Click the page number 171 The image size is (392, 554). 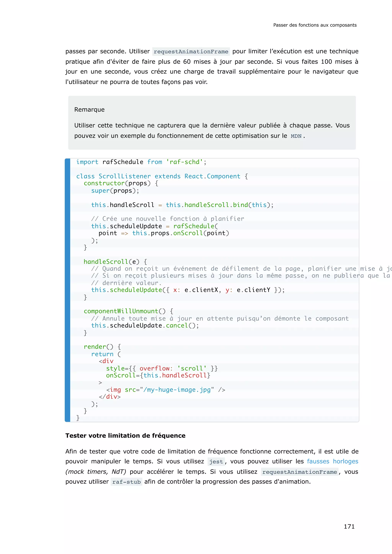tap(349, 526)
